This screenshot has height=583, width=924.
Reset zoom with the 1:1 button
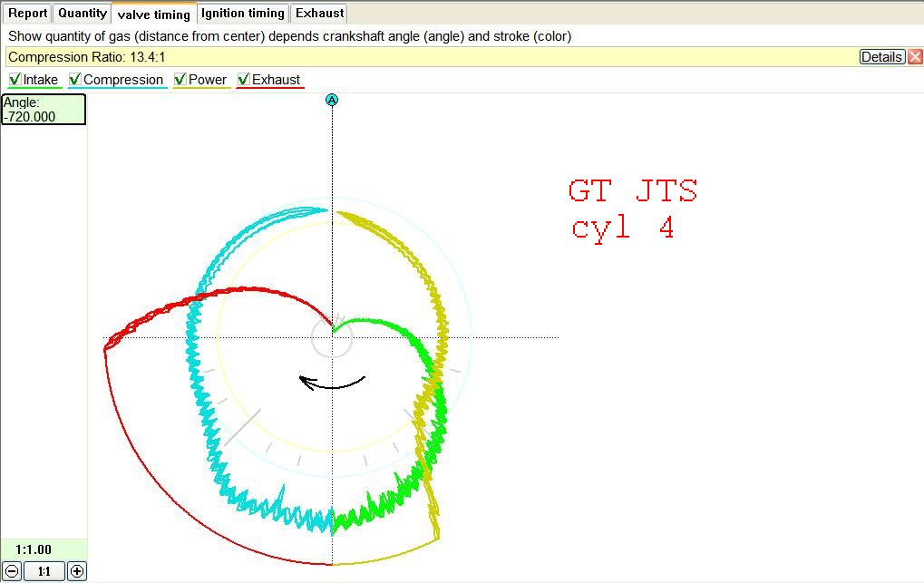pyautogui.click(x=44, y=570)
